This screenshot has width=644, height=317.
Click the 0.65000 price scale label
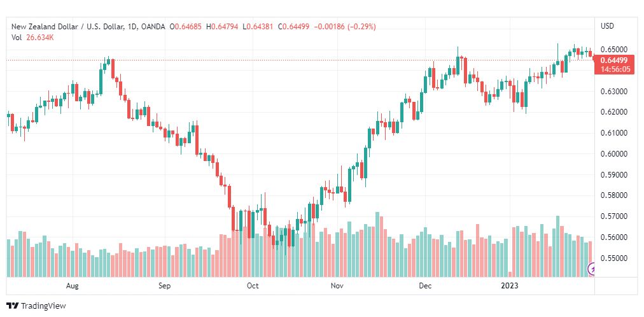[614, 50]
